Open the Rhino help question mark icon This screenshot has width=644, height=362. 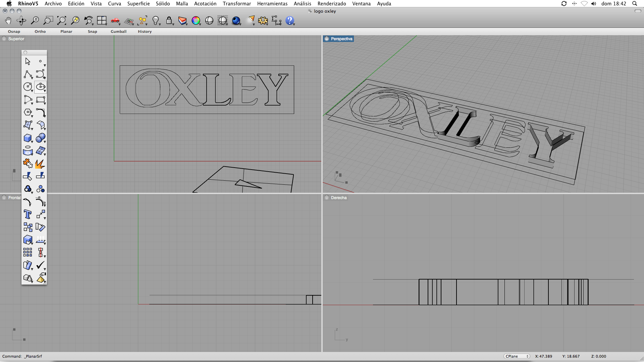pos(289,21)
